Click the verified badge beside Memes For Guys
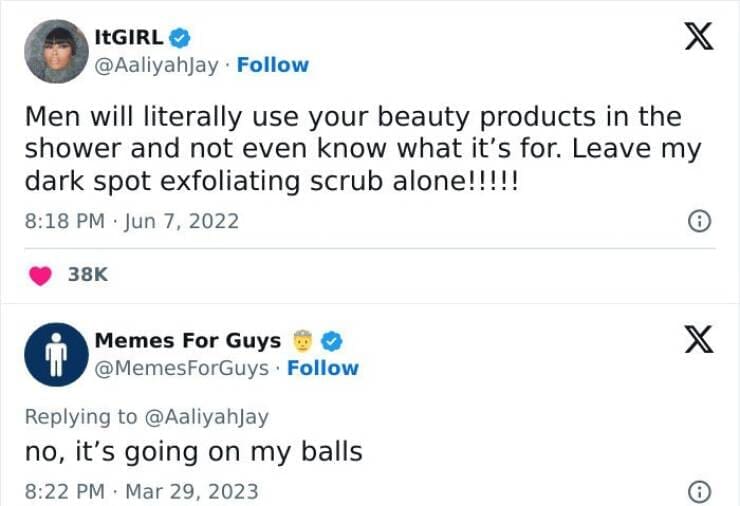Screen dimensions: 740x506 [x=334, y=341]
